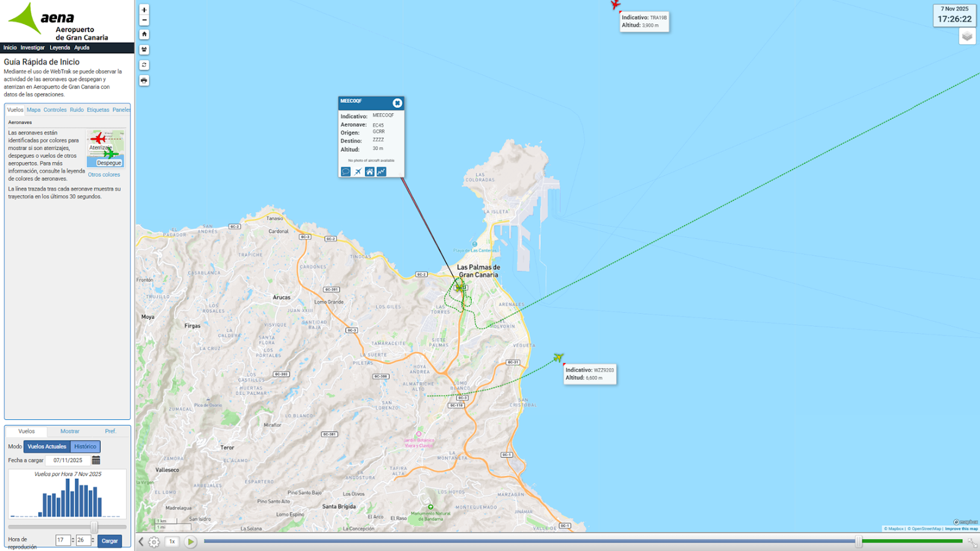Open the Inicio menu
This screenshot has height=551, width=980.
coord(10,48)
